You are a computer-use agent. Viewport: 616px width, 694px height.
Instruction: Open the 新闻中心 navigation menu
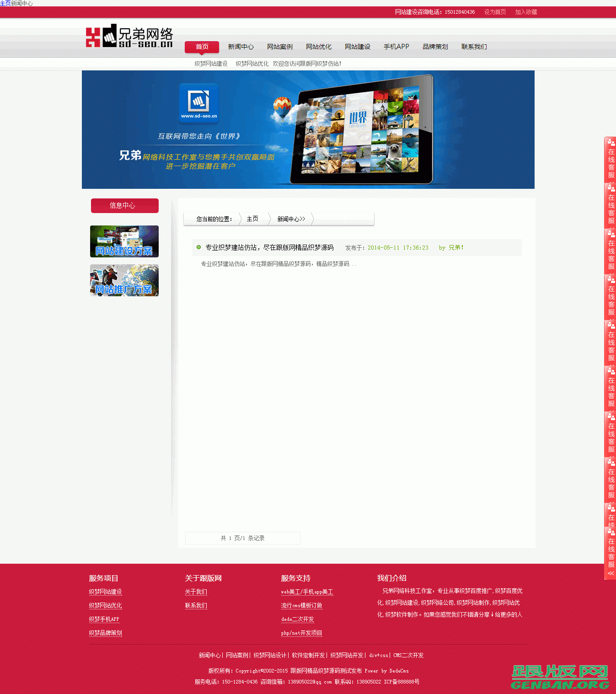(x=242, y=47)
